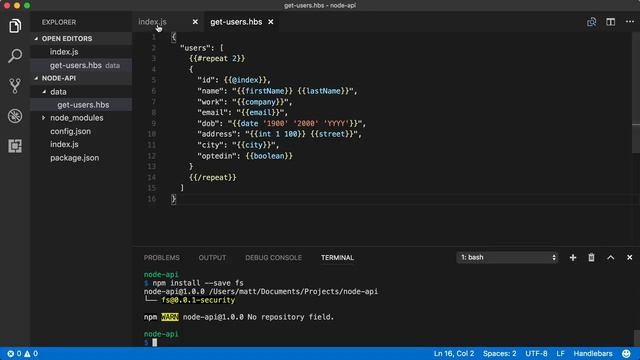
Task: Click the '{{/repeat}}' code line
Action: click(x=213, y=178)
